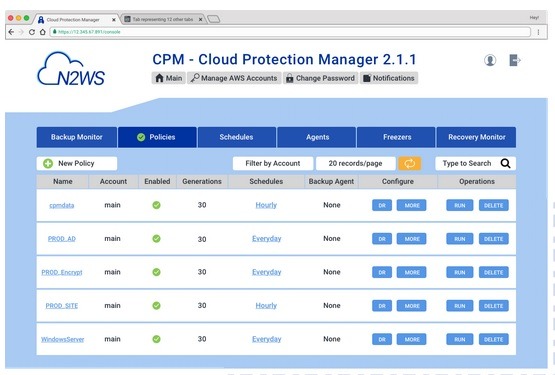The image size is (555, 375).
Task: Click the browser home icon
Action: 42,32
